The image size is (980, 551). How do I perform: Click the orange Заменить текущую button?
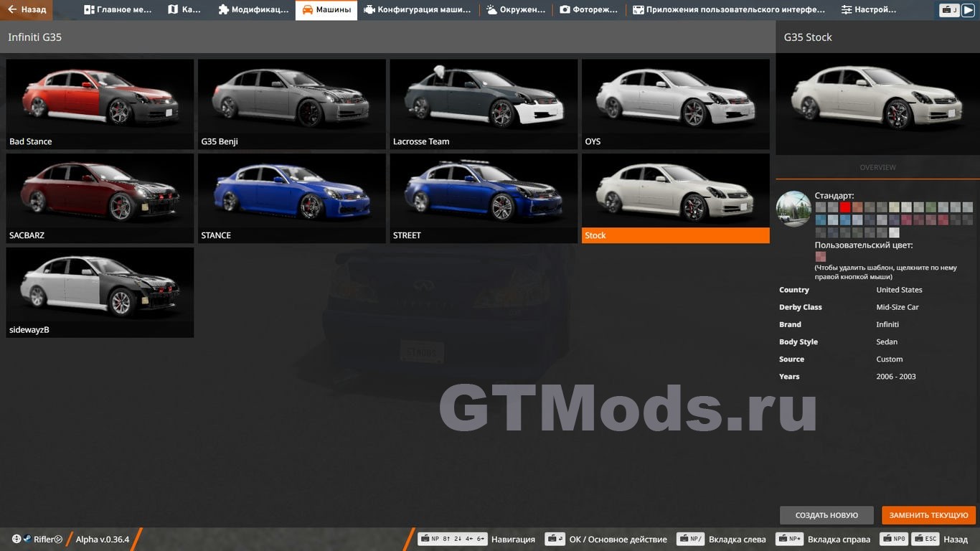click(x=928, y=515)
